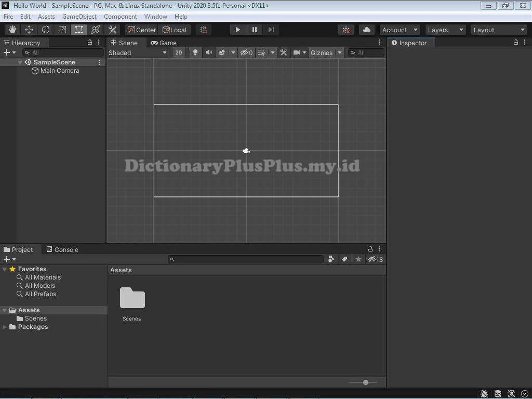
Task: Toggle 2D view mode in Scene
Action: (179, 52)
